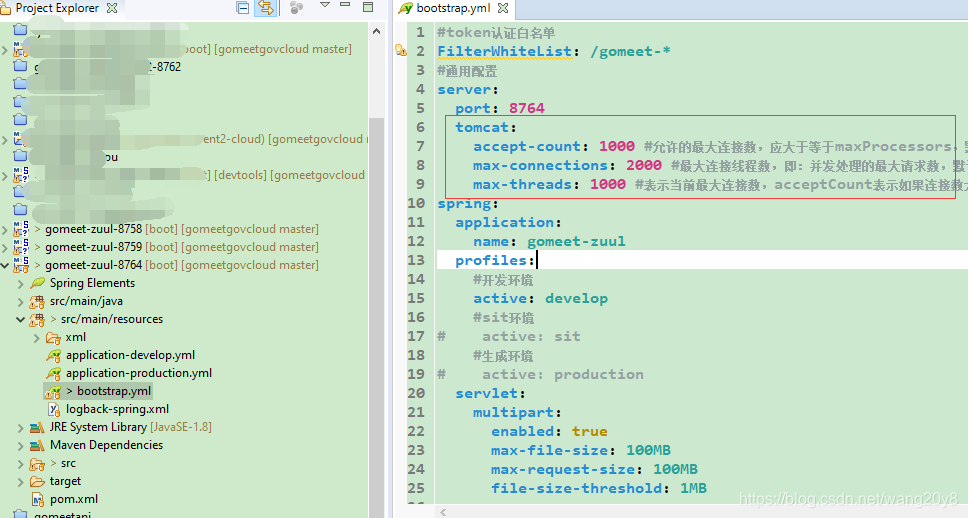Click max-connections value 2000
The height and width of the screenshot is (518, 968).
tap(644, 165)
